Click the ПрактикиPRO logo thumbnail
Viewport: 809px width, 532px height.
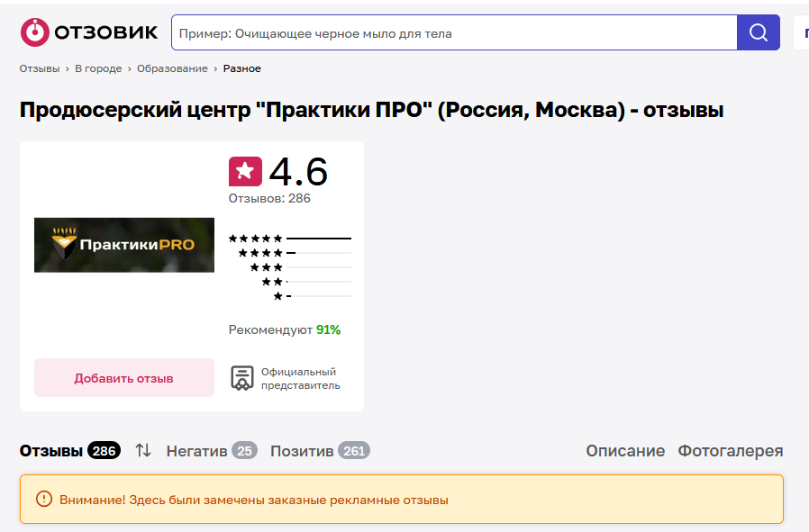[124, 245]
